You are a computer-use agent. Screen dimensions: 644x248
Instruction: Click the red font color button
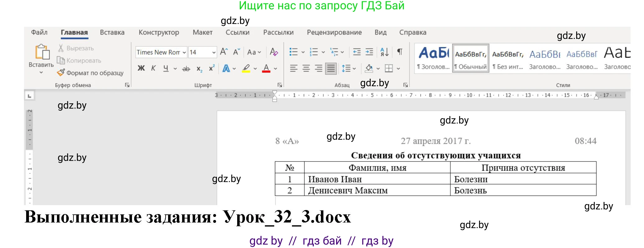pos(266,68)
